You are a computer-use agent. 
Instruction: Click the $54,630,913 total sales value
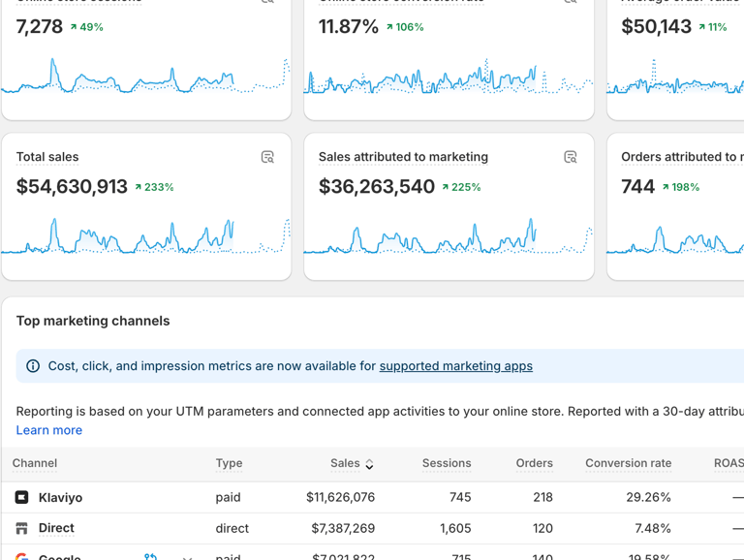pos(72,187)
